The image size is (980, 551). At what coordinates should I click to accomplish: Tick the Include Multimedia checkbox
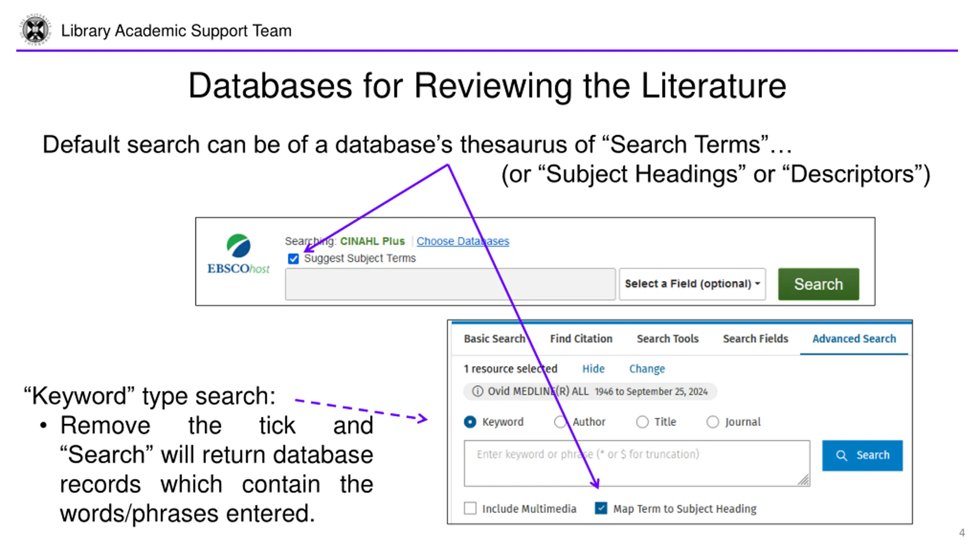(x=470, y=508)
